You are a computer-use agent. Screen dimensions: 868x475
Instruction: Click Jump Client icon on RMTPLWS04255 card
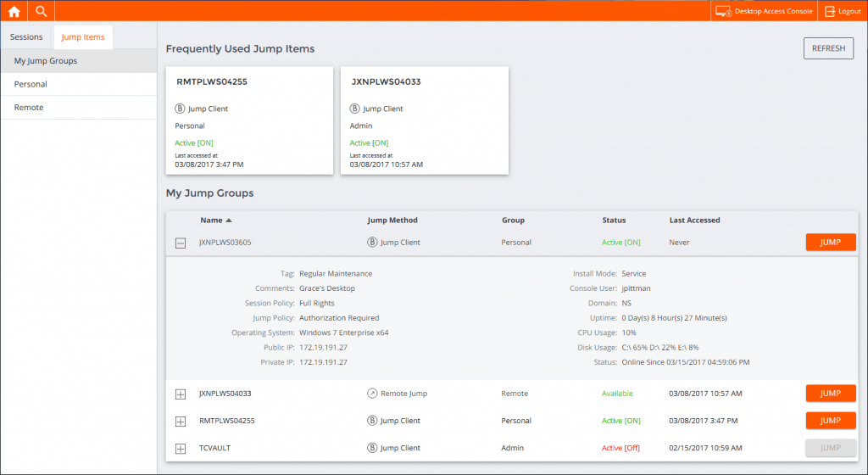180,109
